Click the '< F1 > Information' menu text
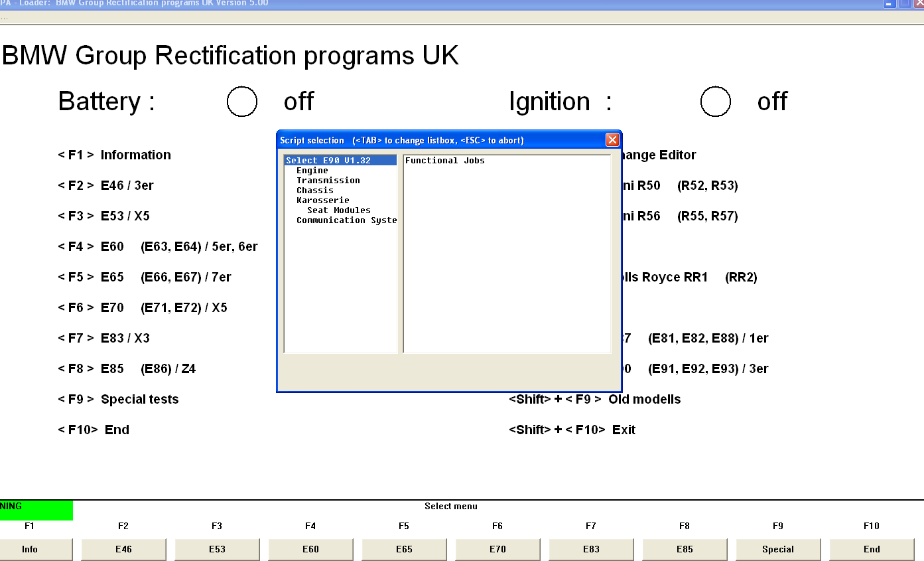Screen dimensions: 924x561 (x=114, y=155)
